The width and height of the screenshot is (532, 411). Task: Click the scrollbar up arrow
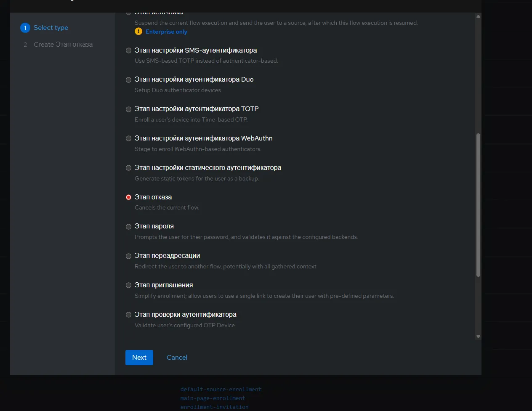[x=478, y=16]
